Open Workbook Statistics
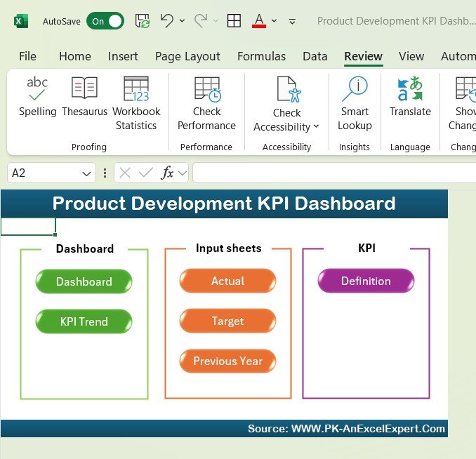The image size is (476, 459). coord(136,103)
